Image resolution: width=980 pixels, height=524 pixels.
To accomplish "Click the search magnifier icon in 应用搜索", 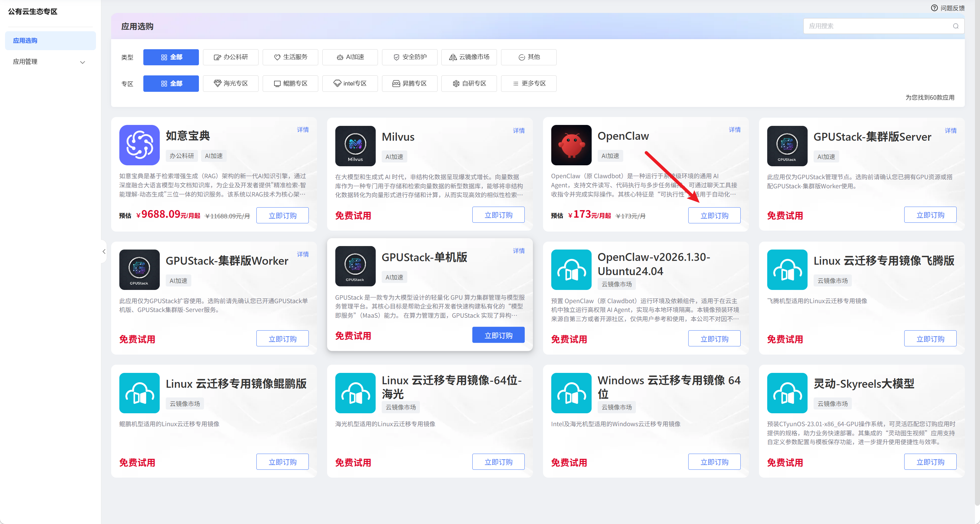I will (955, 26).
